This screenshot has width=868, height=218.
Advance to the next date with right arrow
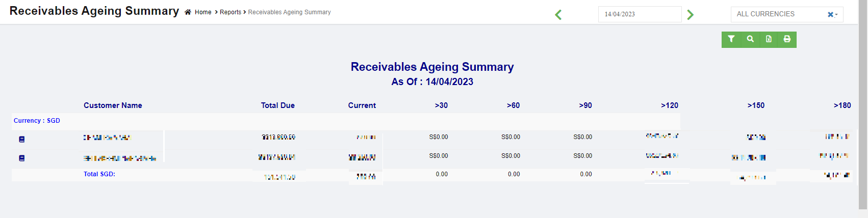coord(691,15)
